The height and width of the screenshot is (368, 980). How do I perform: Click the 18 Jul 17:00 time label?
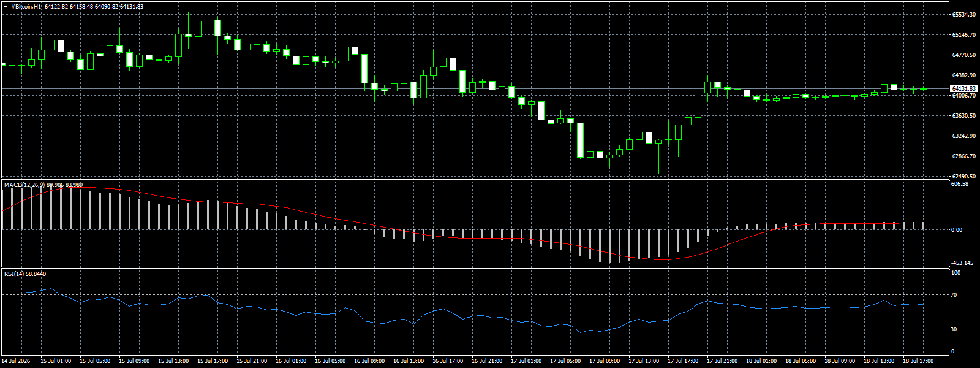click(x=918, y=361)
